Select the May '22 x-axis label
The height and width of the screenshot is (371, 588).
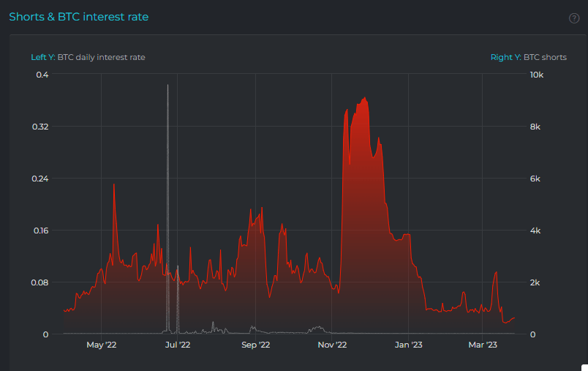tap(102, 345)
